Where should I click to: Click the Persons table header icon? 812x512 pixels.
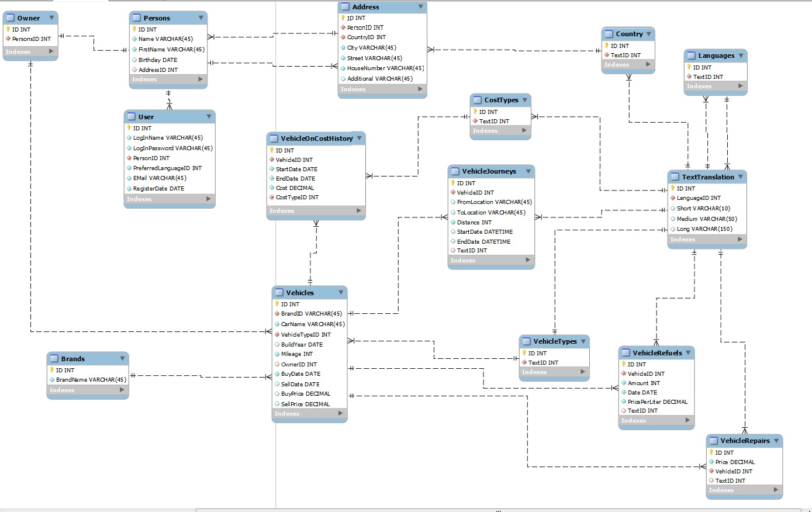coord(137,18)
